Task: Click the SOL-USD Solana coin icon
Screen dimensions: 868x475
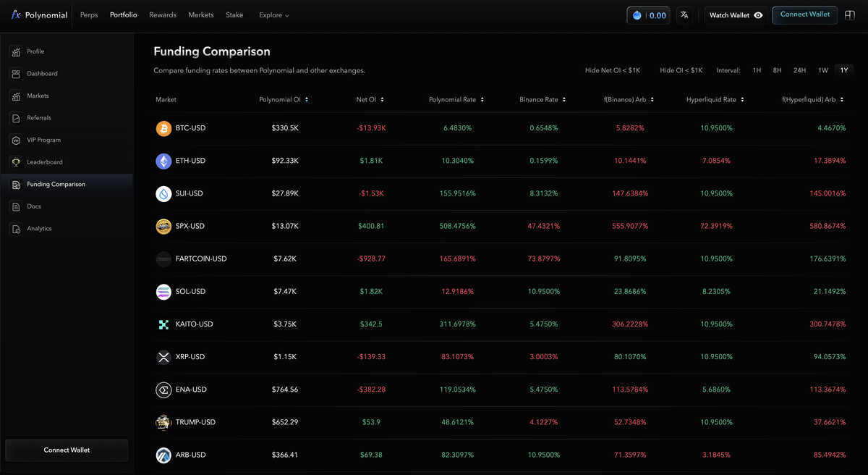Action: [163, 291]
